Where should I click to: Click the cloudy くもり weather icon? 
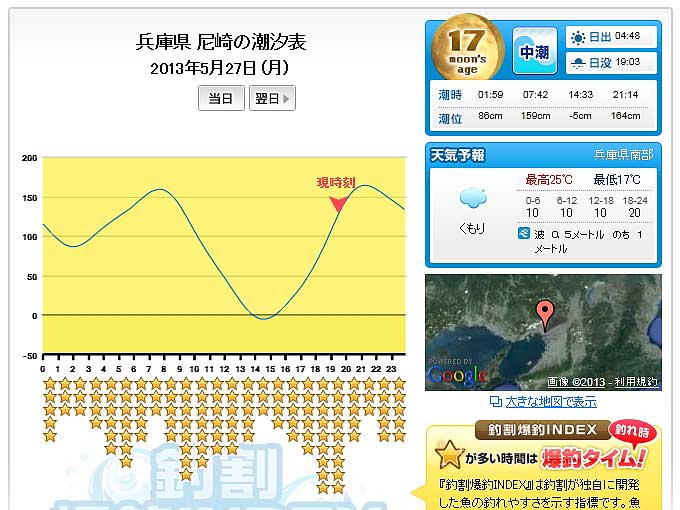[473, 199]
